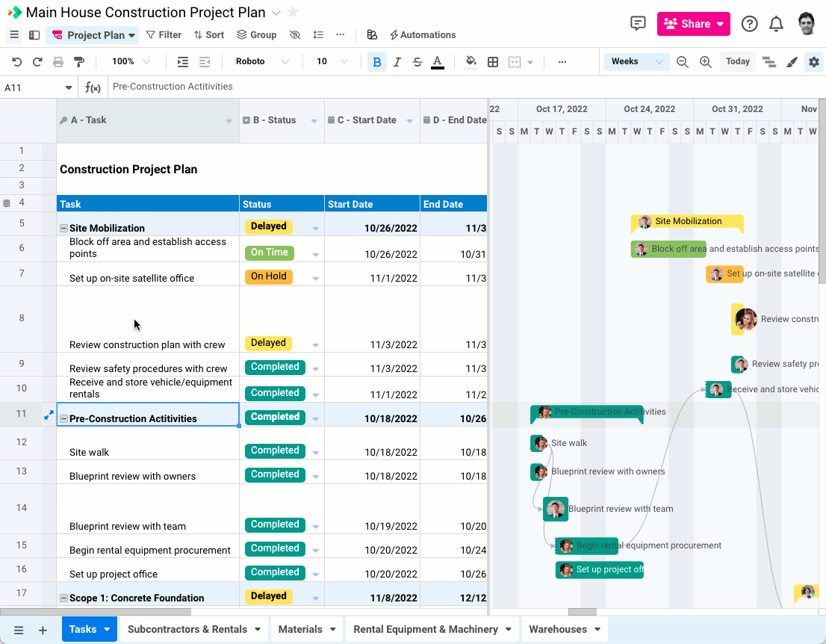Switch to the Tasks tab
The image size is (826, 644).
[89, 629]
